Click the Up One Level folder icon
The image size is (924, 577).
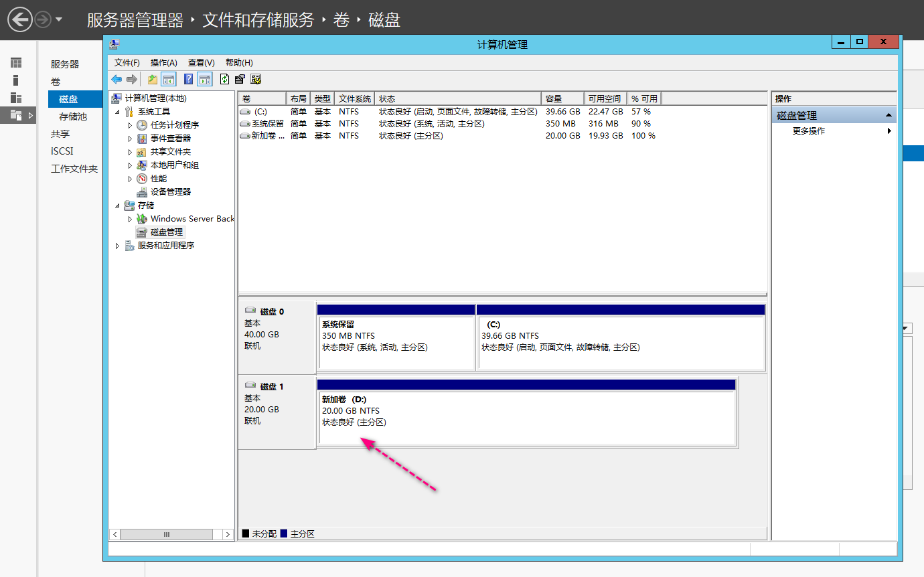click(153, 80)
